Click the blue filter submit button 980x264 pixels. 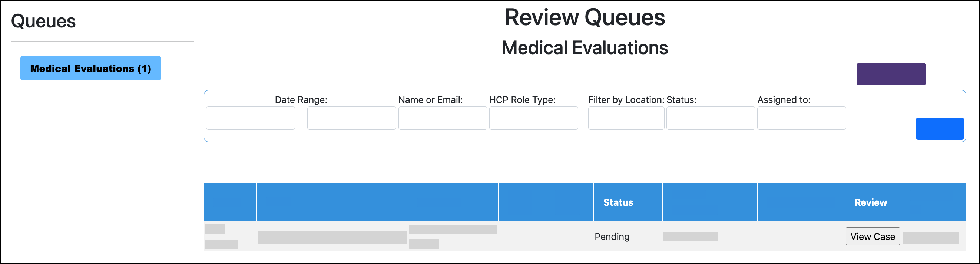(939, 129)
